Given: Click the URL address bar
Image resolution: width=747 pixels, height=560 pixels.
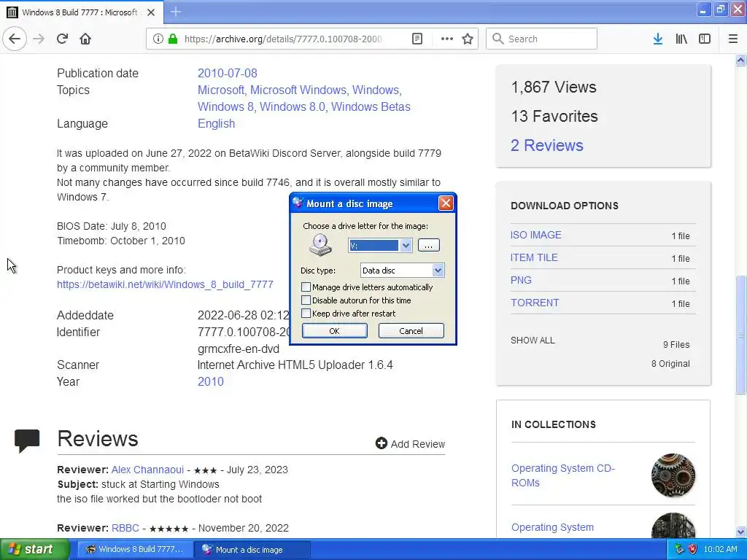Looking at the screenshot, I should point(284,39).
